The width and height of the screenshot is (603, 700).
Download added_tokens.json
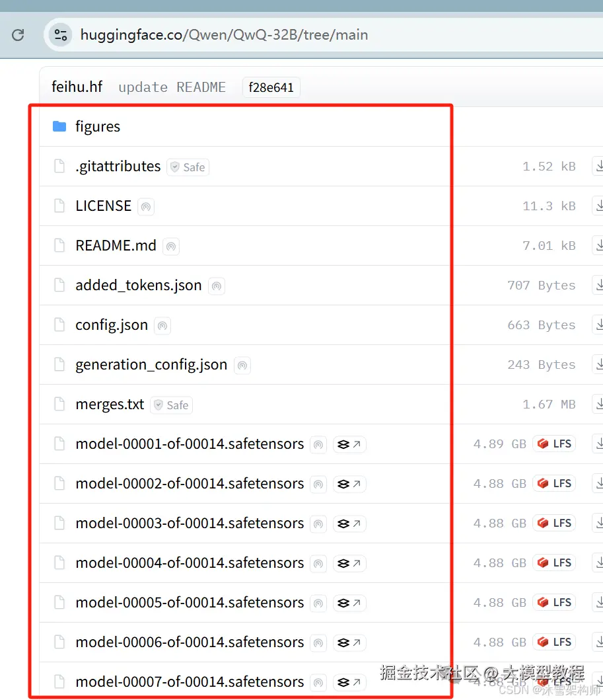click(599, 286)
